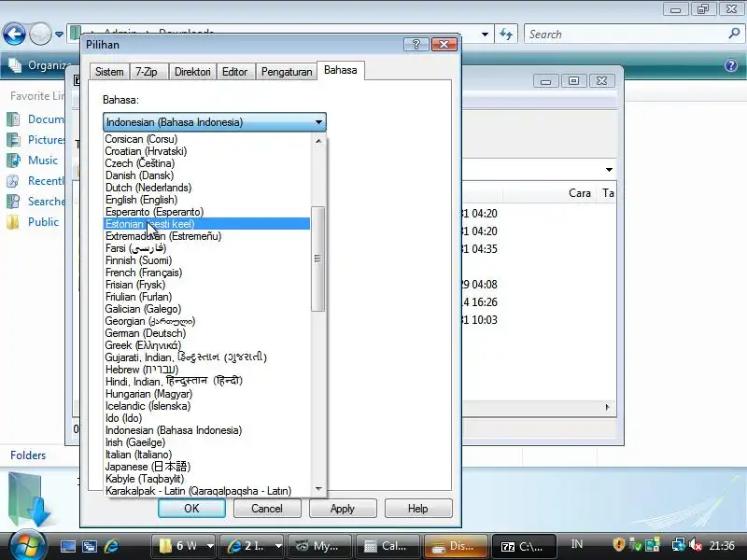Click the Explorer forward arrow button
This screenshot has height=560, width=747.
tap(40, 35)
